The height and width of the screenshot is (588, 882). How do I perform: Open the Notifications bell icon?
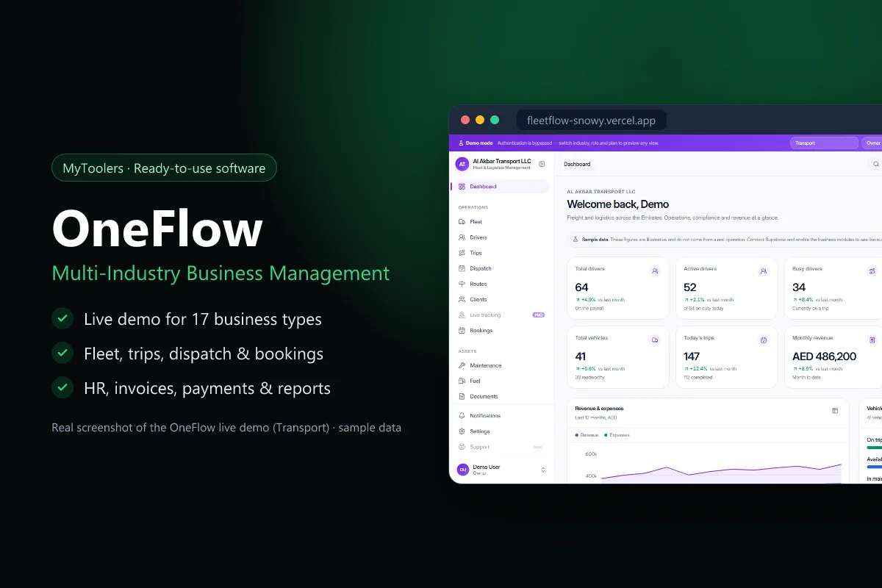click(x=462, y=416)
